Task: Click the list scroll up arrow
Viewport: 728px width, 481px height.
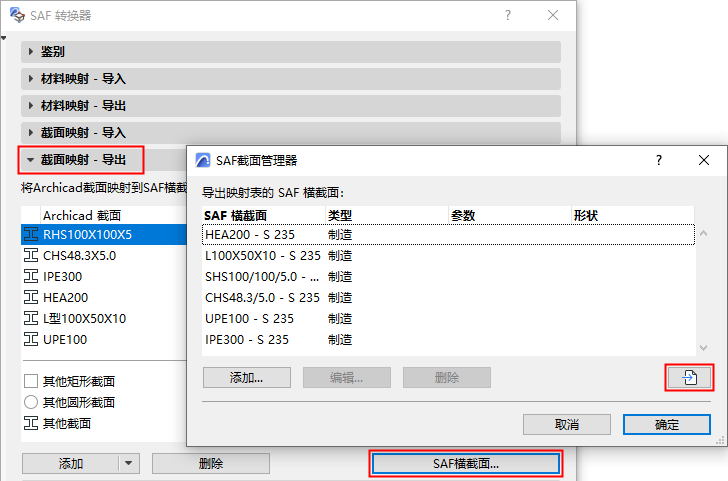Action: pos(703,234)
